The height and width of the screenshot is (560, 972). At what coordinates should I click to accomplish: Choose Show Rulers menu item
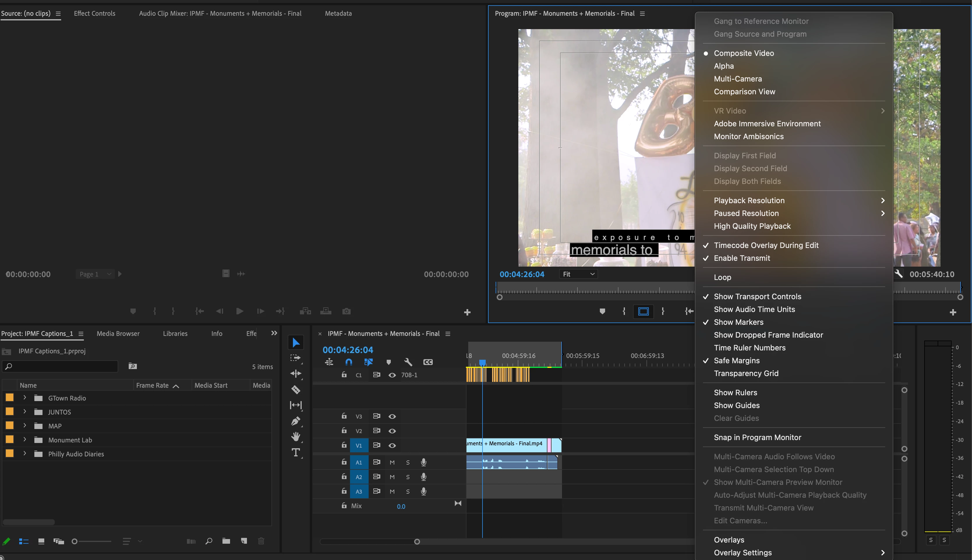click(735, 392)
